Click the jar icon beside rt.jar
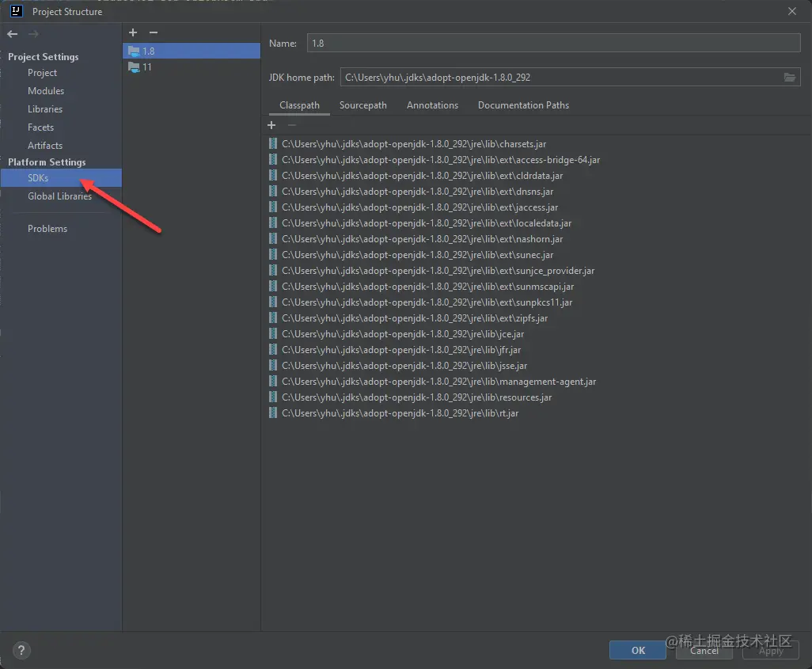This screenshot has width=812, height=669. point(273,412)
